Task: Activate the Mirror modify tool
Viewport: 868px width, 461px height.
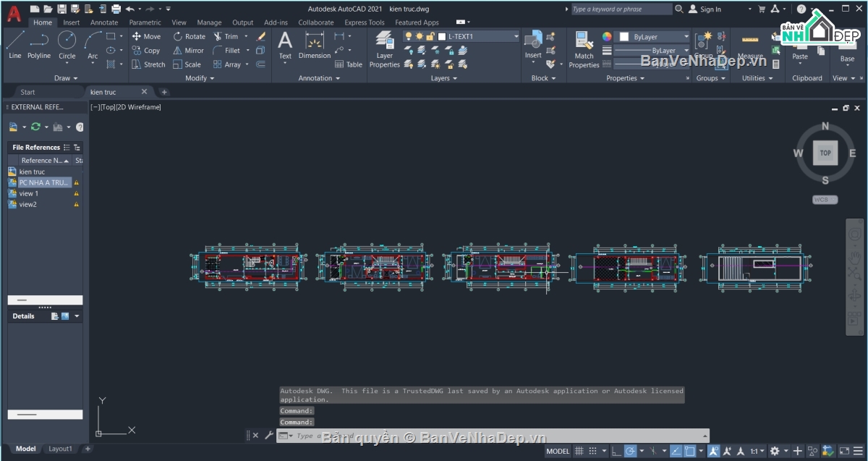Action: (187, 51)
